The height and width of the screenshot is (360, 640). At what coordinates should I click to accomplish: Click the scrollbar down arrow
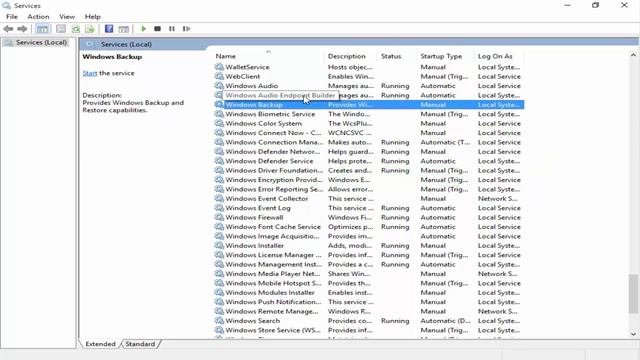633,334
